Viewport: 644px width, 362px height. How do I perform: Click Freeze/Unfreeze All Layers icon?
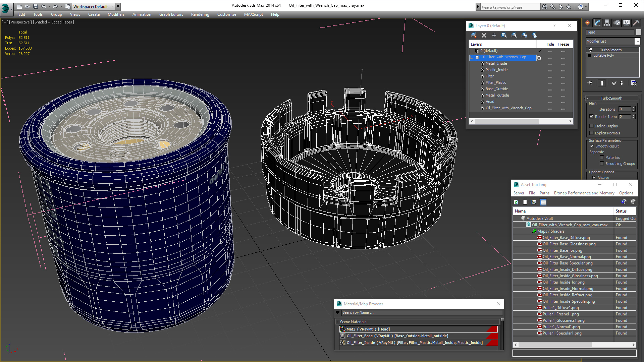534,35
